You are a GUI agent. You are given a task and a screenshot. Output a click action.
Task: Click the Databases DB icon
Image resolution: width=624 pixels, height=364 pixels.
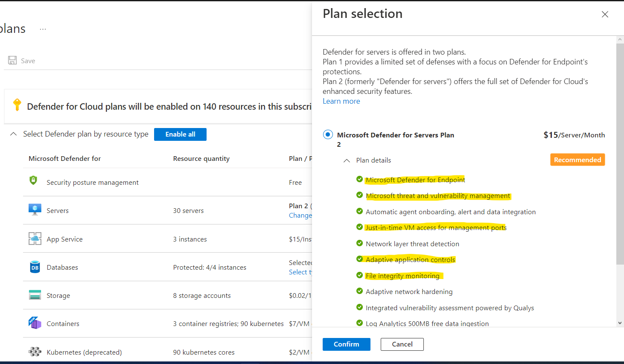[x=35, y=267]
